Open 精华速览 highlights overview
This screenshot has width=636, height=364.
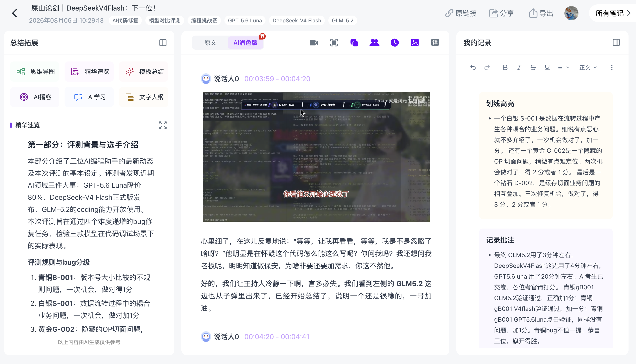tap(89, 72)
